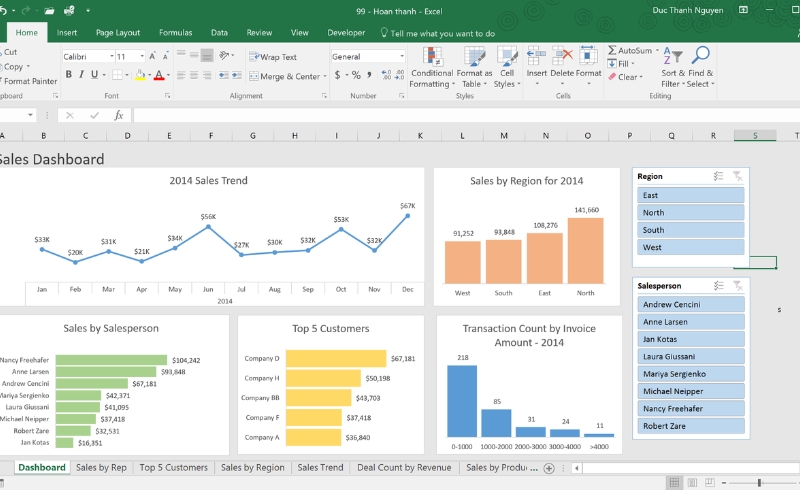Toggle align text left
800x490 pixels.
181,76
